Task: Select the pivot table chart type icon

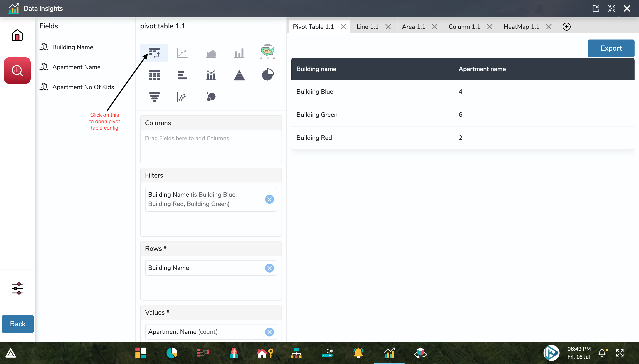Action: 154,53
